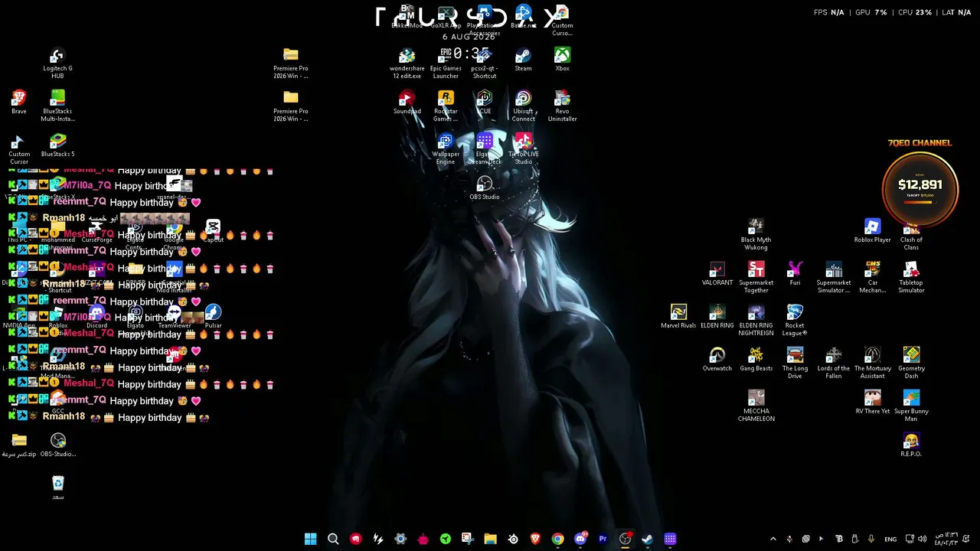980x551 pixels.
Task: Open the taskbar clock and calendar
Action: click(x=945, y=539)
